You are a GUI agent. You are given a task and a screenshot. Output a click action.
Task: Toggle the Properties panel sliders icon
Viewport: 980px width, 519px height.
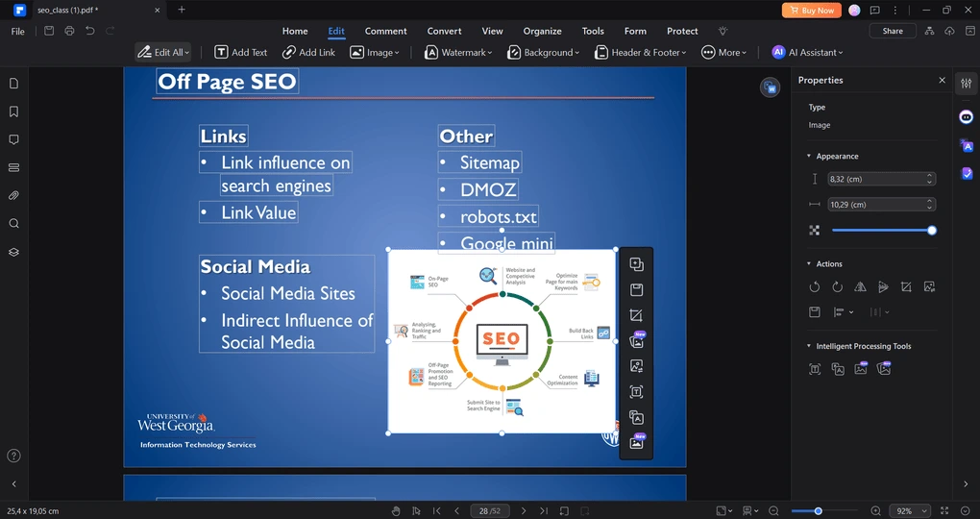(x=967, y=84)
